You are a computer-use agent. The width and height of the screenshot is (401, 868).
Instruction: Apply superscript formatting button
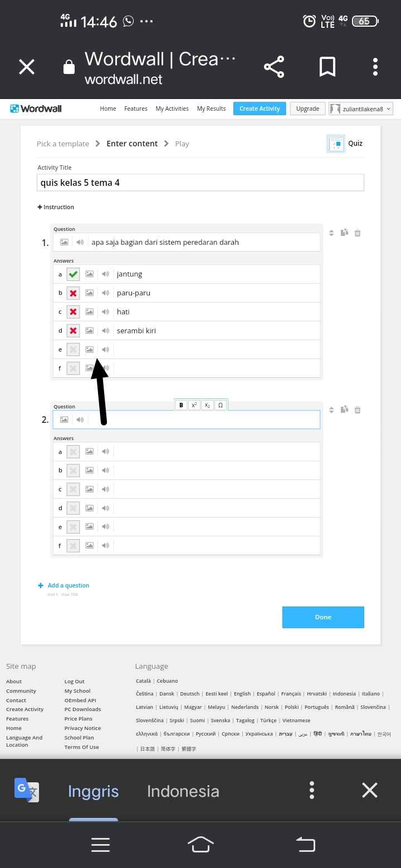click(194, 405)
